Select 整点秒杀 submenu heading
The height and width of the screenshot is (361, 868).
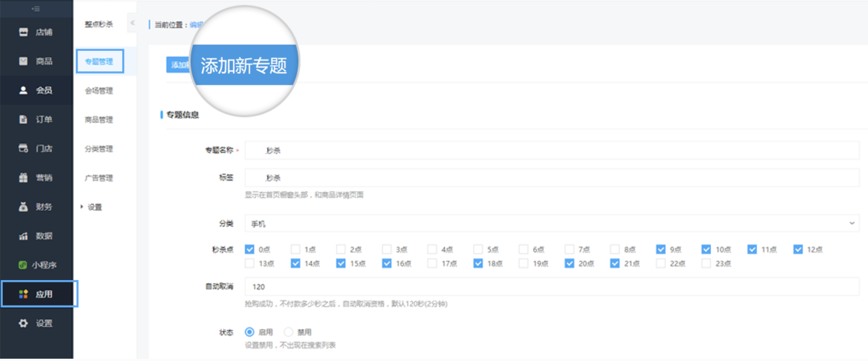coord(99,24)
